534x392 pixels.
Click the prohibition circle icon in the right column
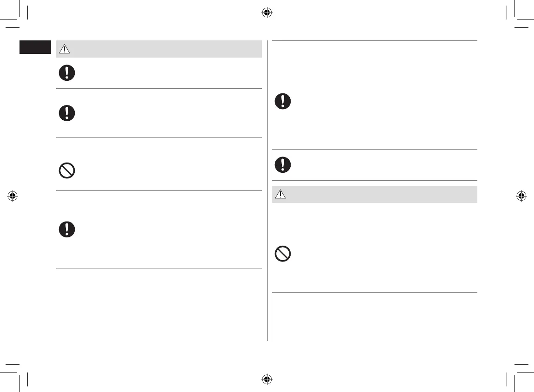click(282, 254)
